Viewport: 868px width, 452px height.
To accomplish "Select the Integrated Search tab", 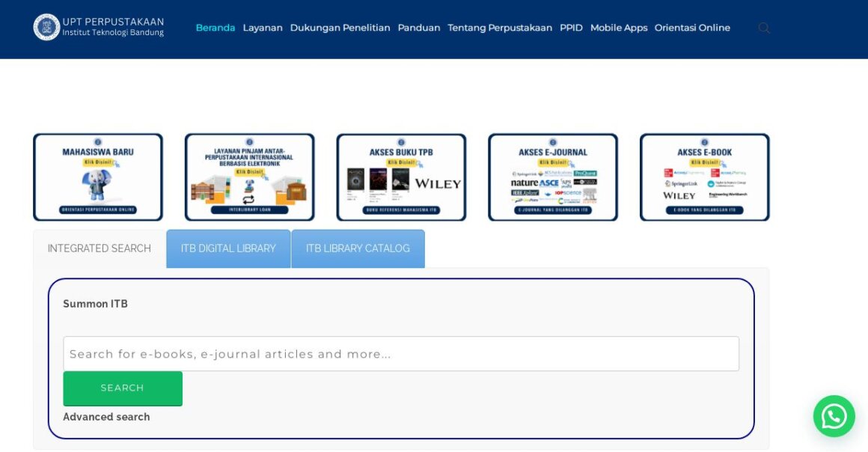I will (99, 248).
